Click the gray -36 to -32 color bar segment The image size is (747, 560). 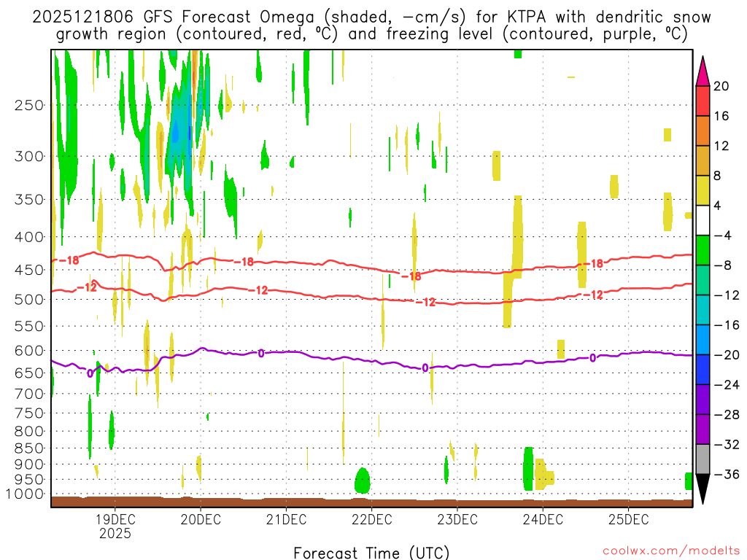coord(703,459)
